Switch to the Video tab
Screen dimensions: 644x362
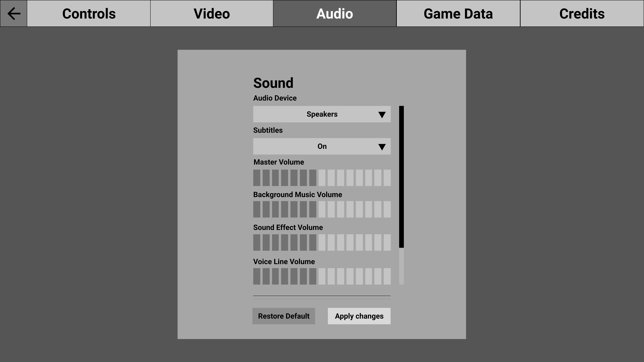212,13
